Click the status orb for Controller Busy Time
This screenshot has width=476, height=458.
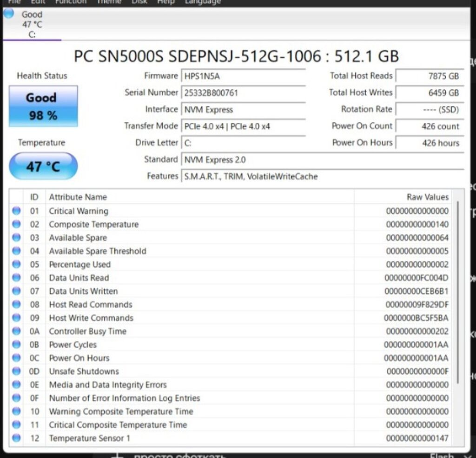tap(16, 331)
